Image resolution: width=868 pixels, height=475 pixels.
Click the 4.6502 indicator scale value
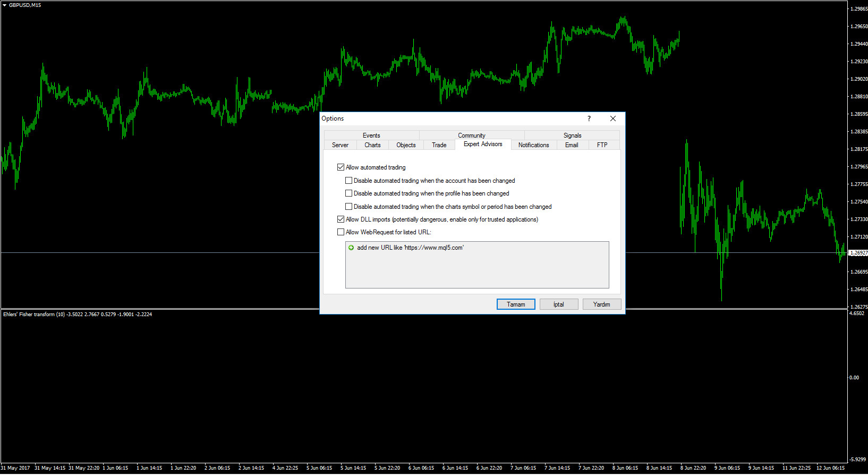coord(857,313)
